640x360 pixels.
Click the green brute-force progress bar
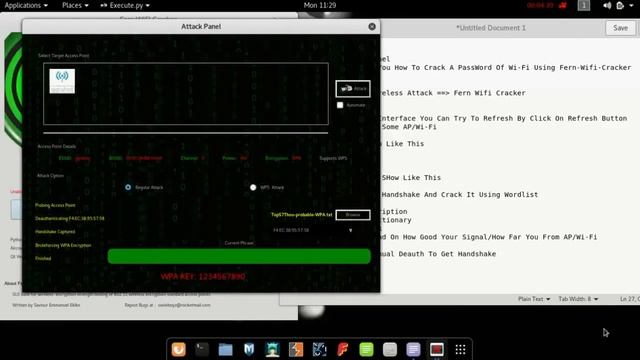tap(239, 256)
